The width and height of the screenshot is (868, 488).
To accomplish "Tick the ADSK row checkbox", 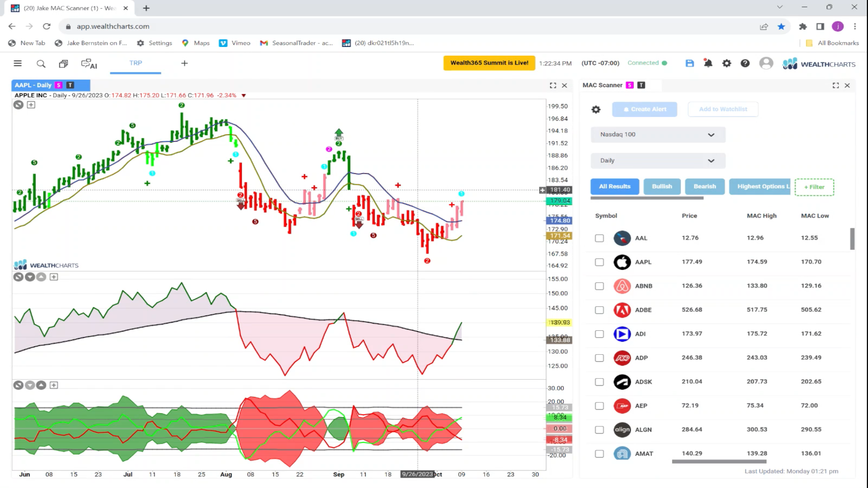I will (x=599, y=382).
